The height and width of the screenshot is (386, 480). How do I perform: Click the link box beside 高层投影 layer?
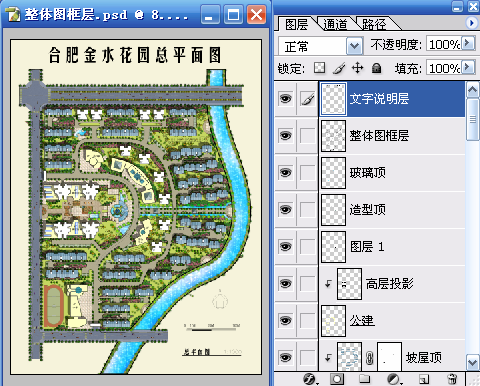coord(307,284)
